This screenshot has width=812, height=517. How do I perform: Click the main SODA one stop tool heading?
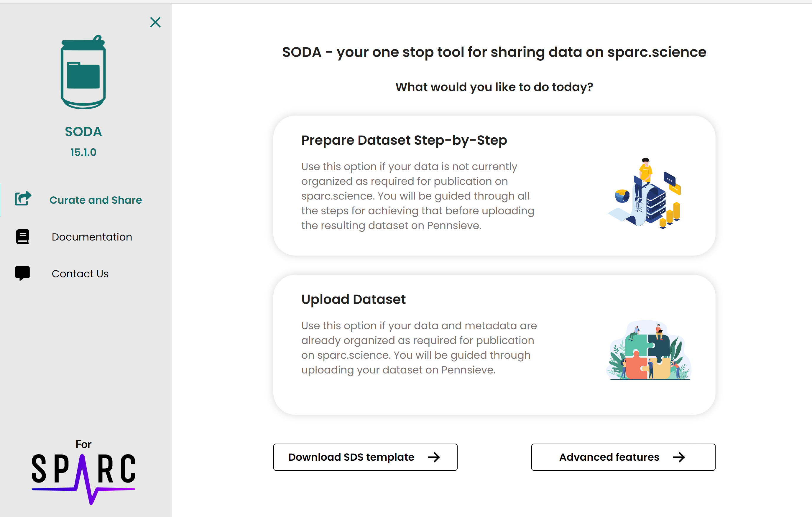pos(494,52)
